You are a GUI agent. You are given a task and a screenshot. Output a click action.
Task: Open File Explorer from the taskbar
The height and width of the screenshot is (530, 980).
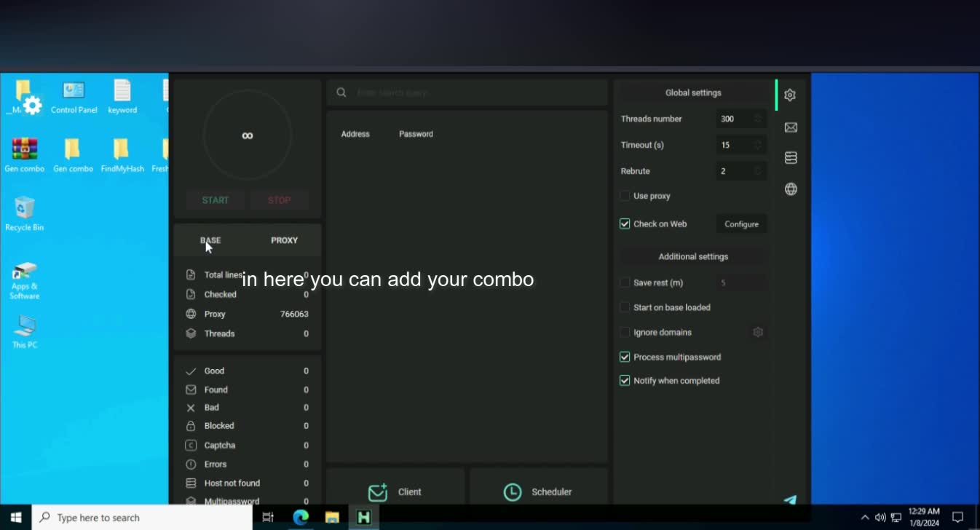(x=332, y=517)
